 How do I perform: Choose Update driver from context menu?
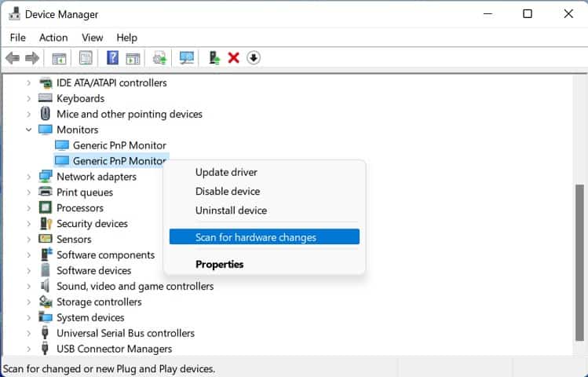point(265,172)
